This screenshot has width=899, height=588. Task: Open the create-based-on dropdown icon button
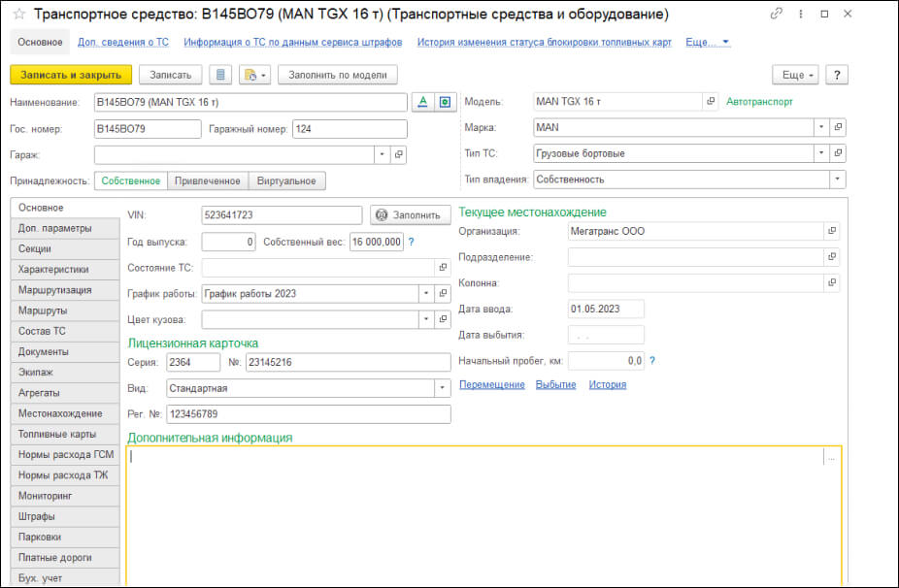[x=254, y=75]
